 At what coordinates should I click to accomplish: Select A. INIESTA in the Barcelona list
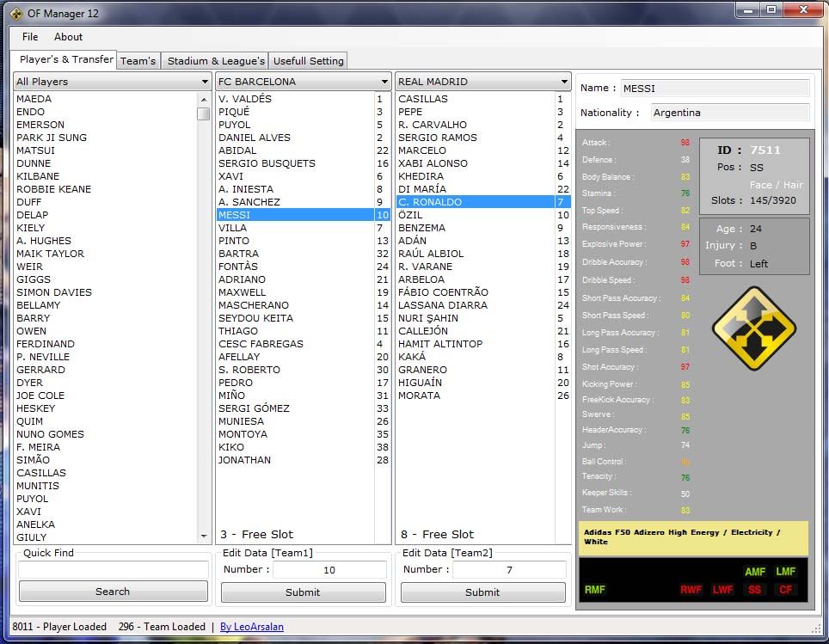click(246, 189)
